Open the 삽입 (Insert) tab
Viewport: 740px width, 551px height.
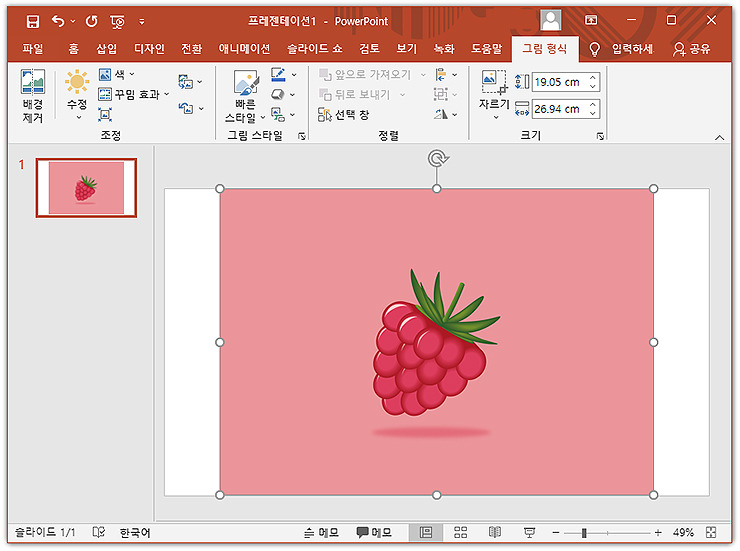pyautogui.click(x=107, y=49)
